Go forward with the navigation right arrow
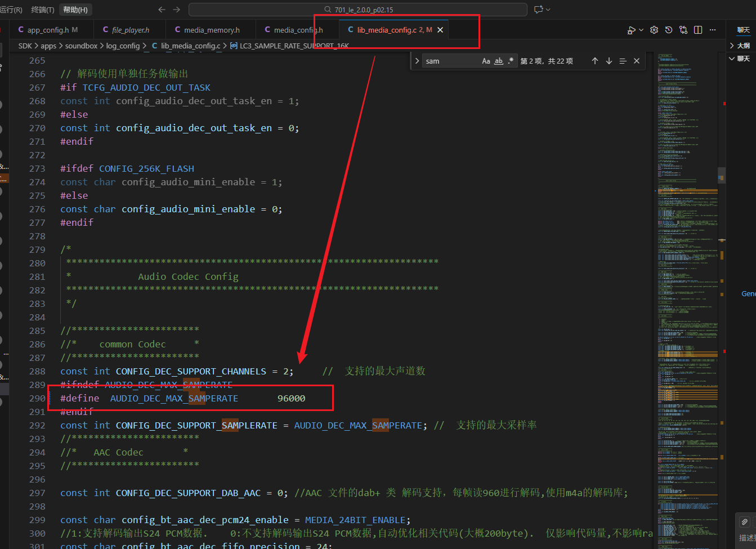Viewport: 756px width, 549px height. point(177,10)
